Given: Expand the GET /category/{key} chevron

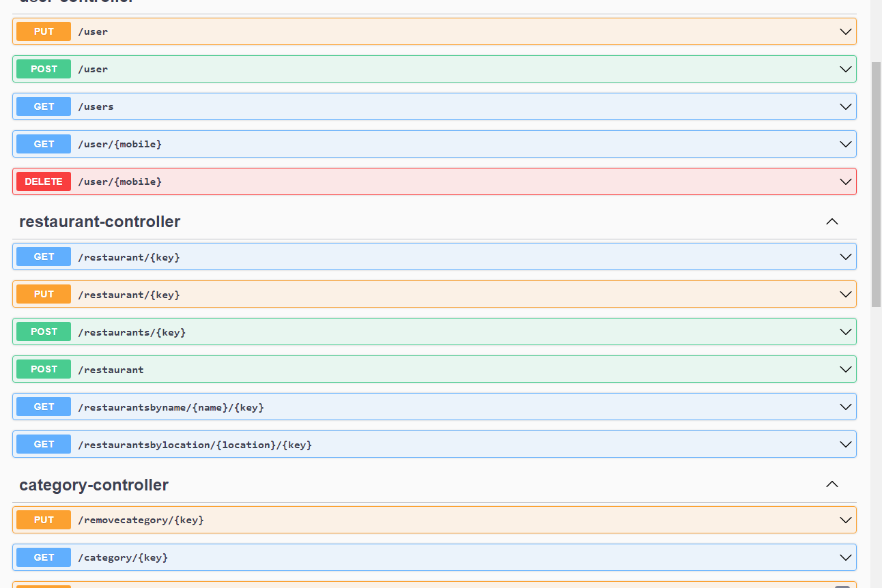Looking at the screenshot, I should 846,557.
